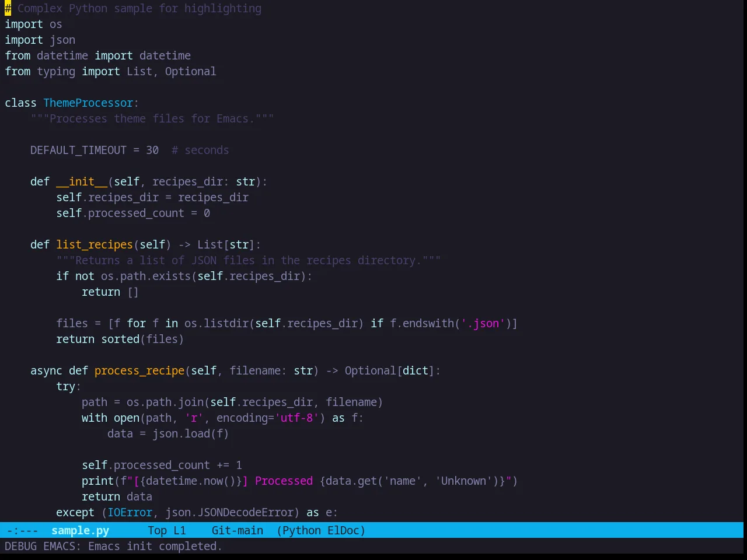Click the ThemeProcessor class name
The height and width of the screenshot is (560, 747).
click(x=88, y=103)
